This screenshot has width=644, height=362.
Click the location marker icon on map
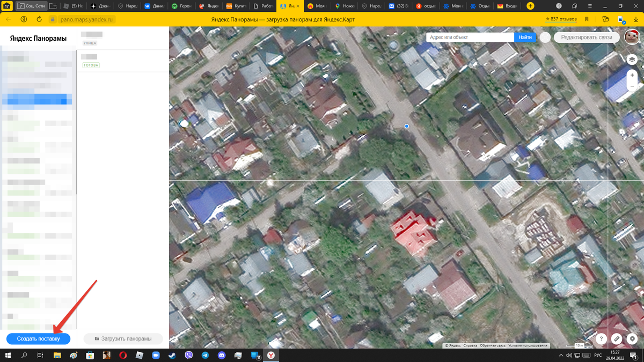632,339
